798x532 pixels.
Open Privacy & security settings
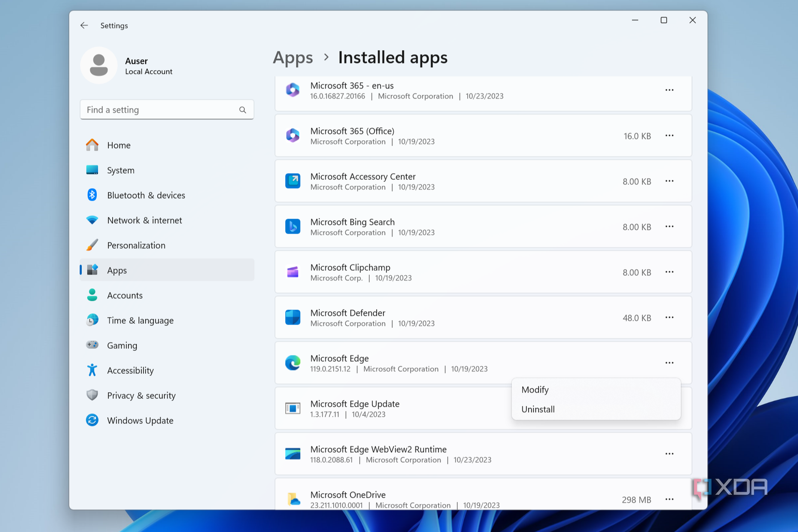tap(141, 396)
